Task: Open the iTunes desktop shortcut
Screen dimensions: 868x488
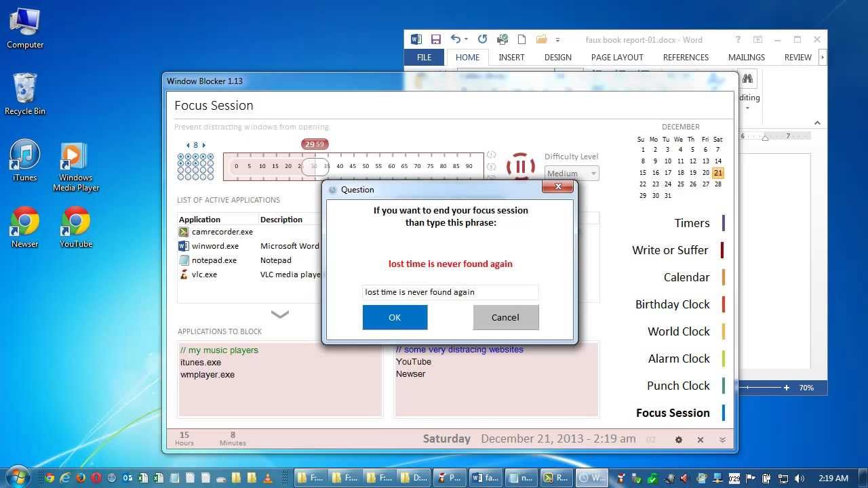Action: 25,161
